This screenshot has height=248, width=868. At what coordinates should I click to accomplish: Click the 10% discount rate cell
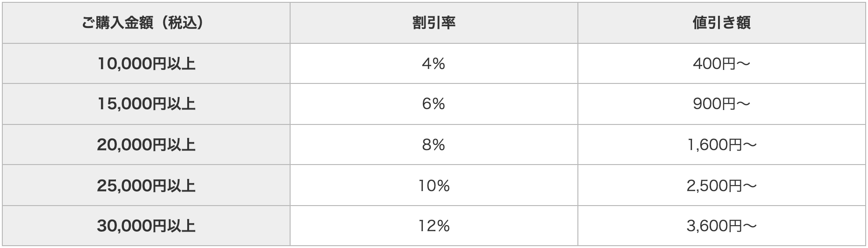click(x=434, y=186)
